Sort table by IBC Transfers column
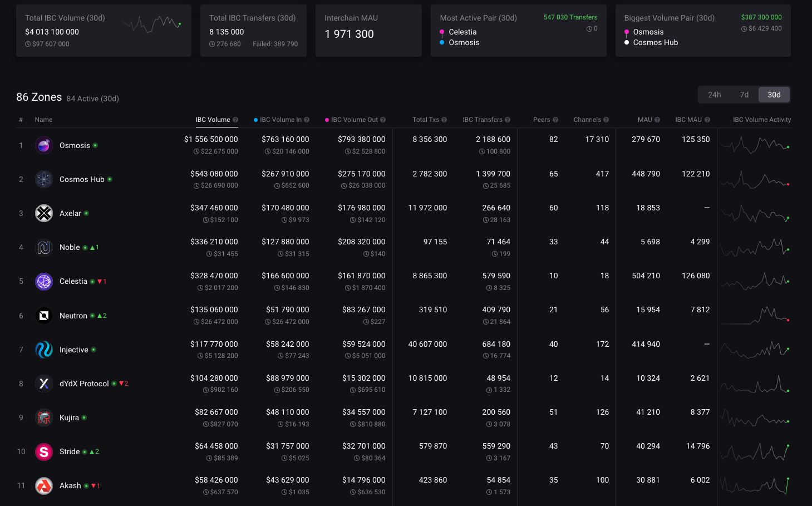Image resolution: width=812 pixels, height=506 pixels. (482, 120)
